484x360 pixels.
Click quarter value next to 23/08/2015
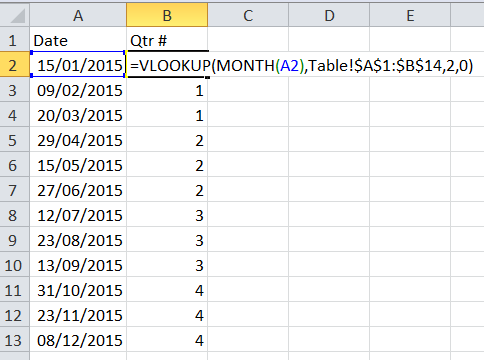[x=167, y=240]
